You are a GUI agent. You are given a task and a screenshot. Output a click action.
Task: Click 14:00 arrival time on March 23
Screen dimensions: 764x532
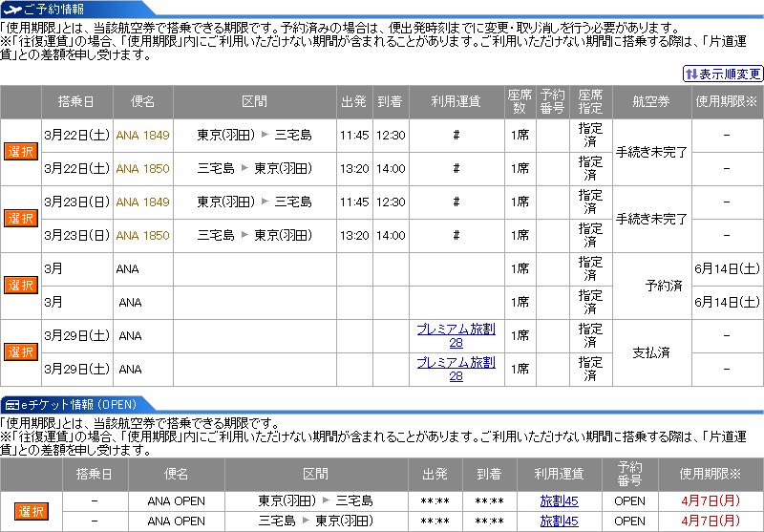(391, 235)
